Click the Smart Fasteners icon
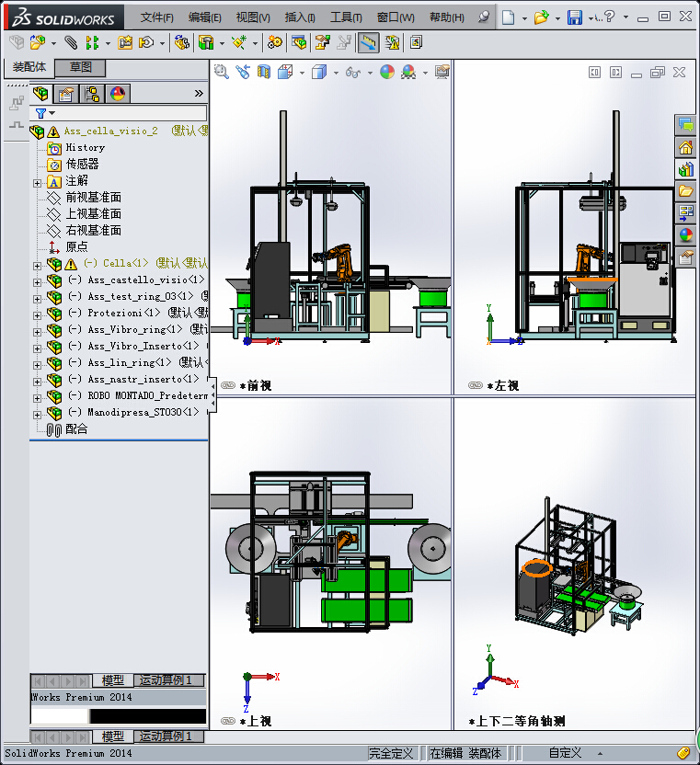Image resolution: width=700 pixels, height=765 pixels. click(125, 43)
